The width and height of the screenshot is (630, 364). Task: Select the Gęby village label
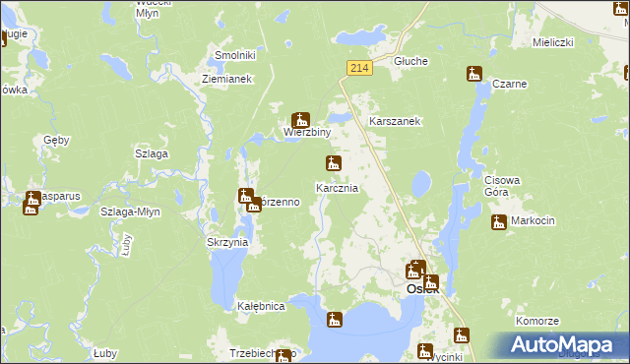tap(56, 140)
